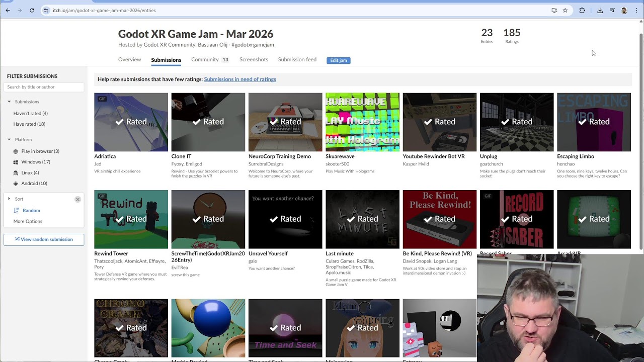Viewport: 644px width, 362px height.
Task: Open Be Kind, Please Rewind thumbnail
Action: [440, 219]
